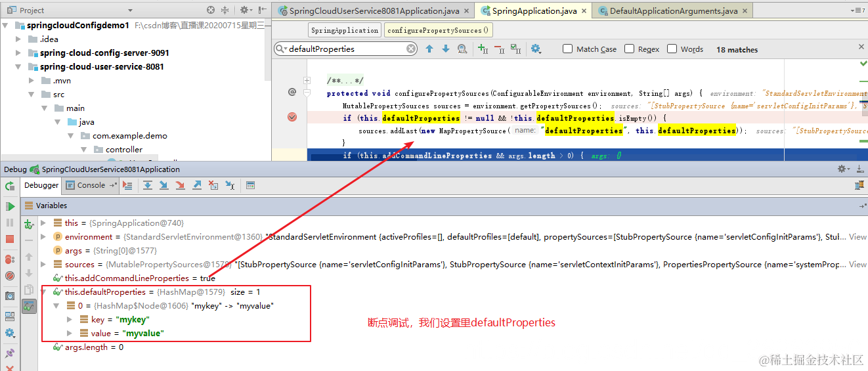The height and width of the screenshot is (371, 868).
Task: Pin the debug tab
Action: pos(10,353)
